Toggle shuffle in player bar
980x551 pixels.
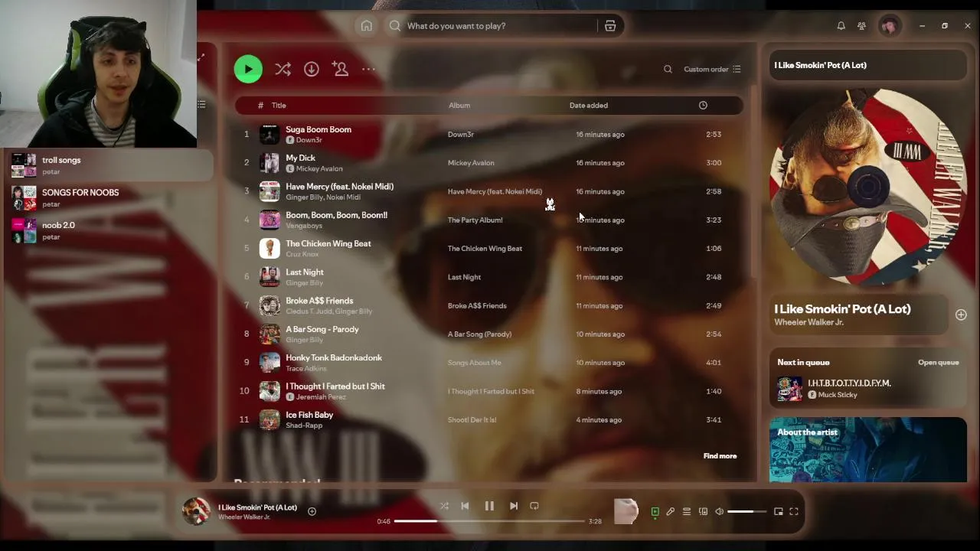[x=444, y=506]
